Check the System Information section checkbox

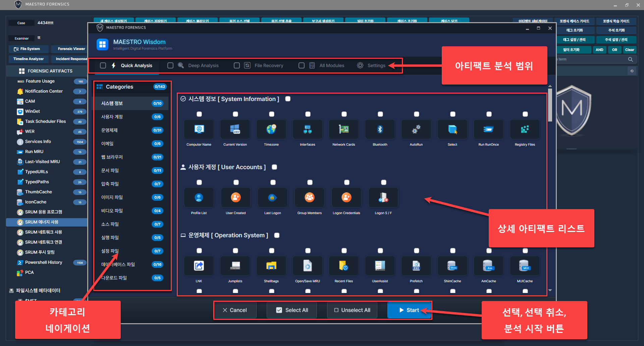point(288,99)
